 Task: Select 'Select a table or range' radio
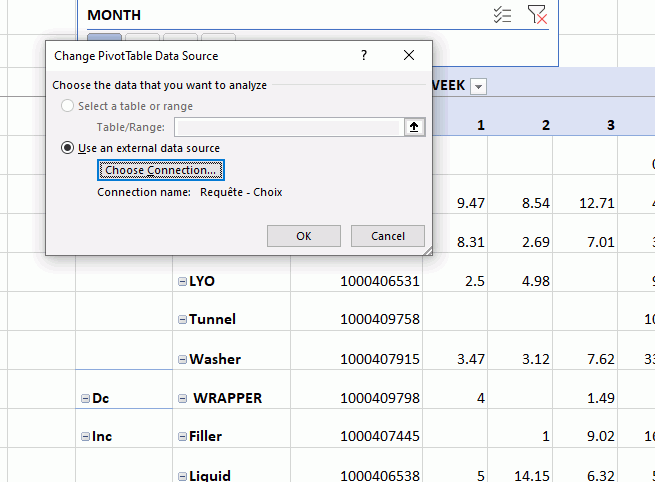pyautogui.click(x=68, y=106)
